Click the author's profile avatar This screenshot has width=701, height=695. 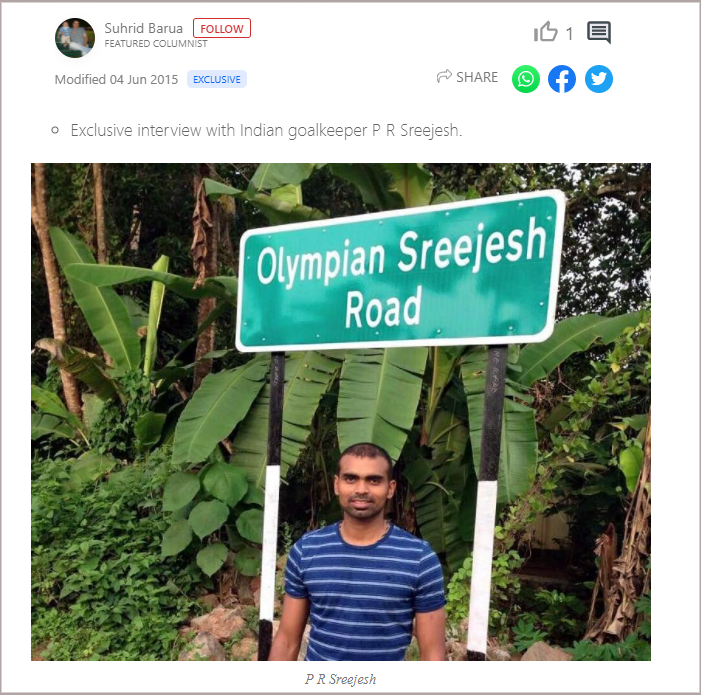click(x=75, y=38)
